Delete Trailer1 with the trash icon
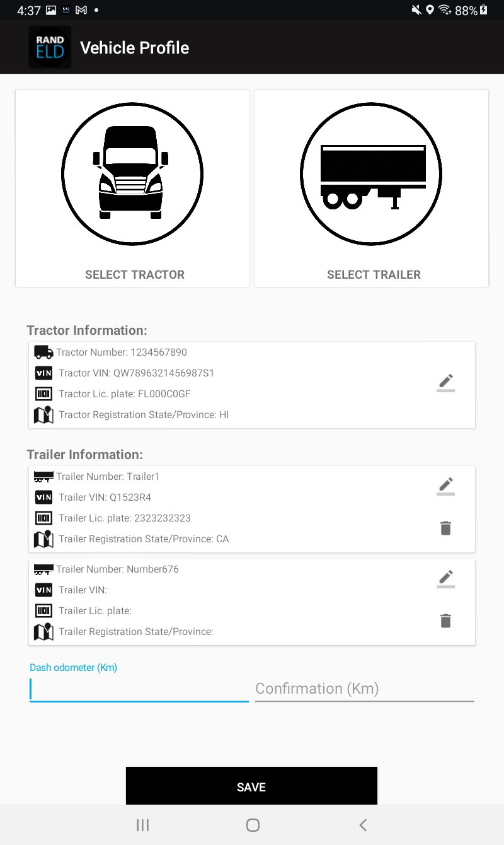This screenshot has width=504, height=845. point(445,528)
